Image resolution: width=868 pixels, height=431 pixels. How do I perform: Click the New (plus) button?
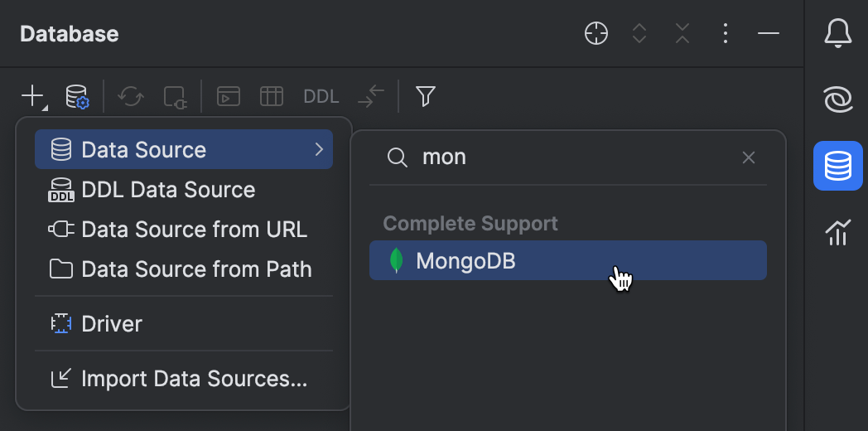(34, 97)
